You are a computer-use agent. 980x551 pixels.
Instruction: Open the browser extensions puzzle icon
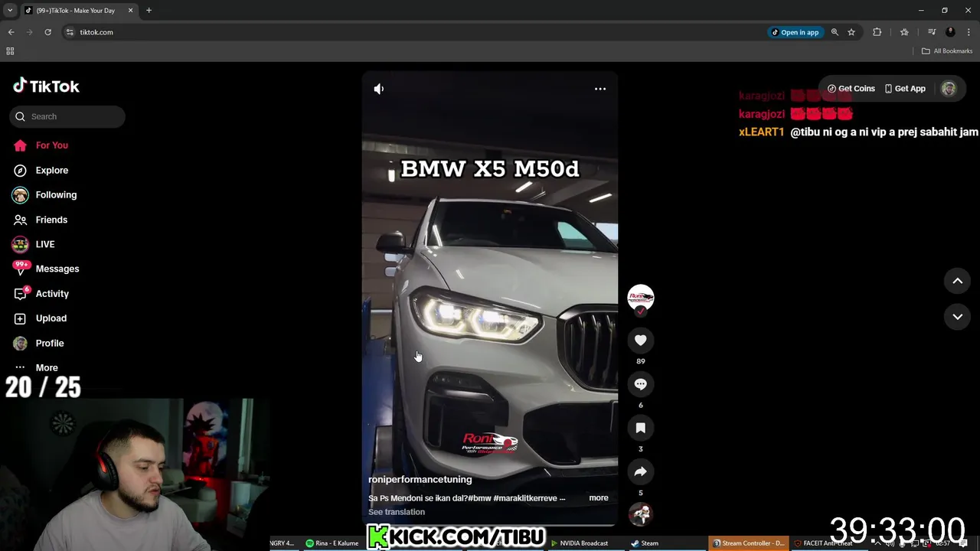pos(877,32)
